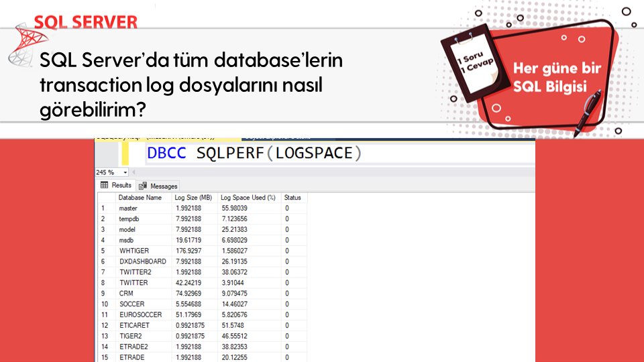Select the Log Size (MB) column header
The width and height of the screenshot is (644, 362).
click(195, 197)
